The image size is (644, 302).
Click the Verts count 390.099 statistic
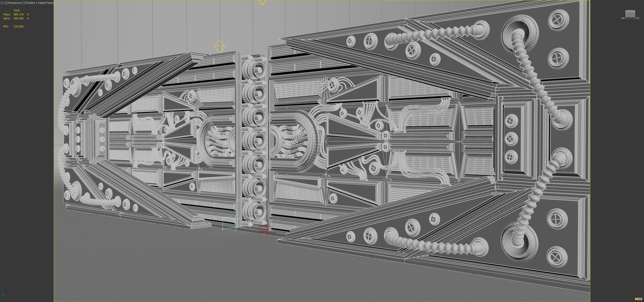click(18, 18)
